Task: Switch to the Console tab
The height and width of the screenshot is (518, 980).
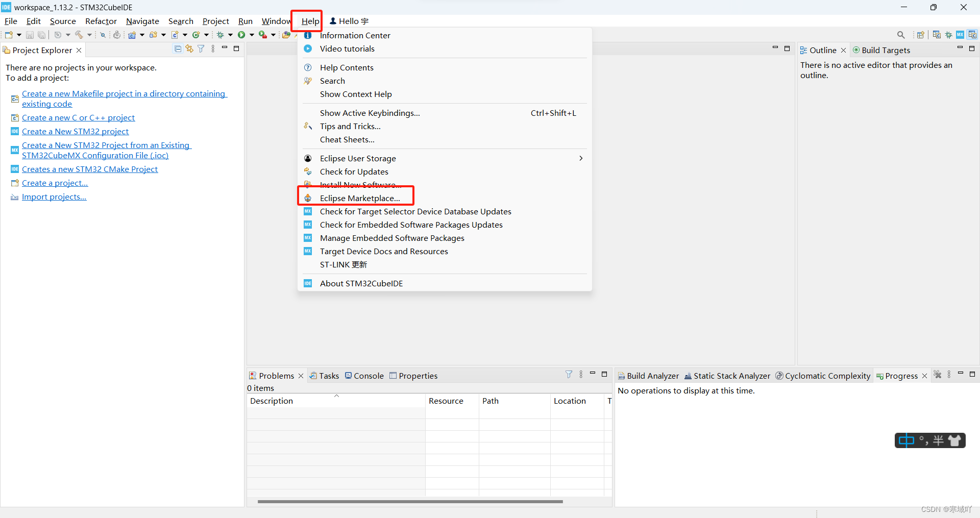Action: coord(364,376)
